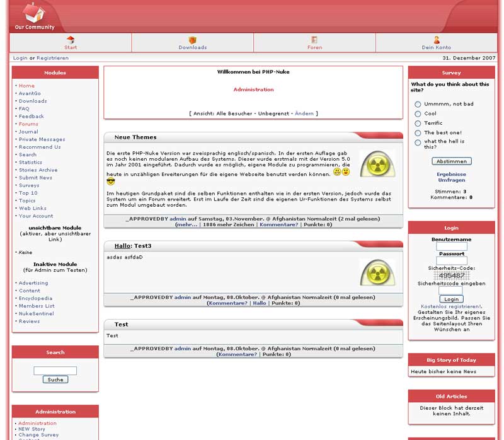The image size is (504, 440).
Task: Click the 495487 security code image
Action: click(451, 275)
